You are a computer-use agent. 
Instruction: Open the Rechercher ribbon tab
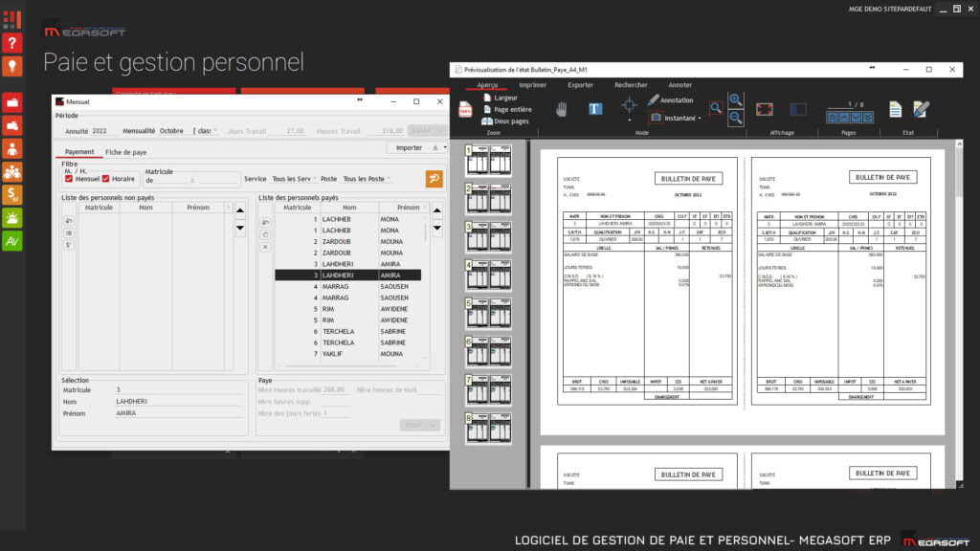point(631,85)
